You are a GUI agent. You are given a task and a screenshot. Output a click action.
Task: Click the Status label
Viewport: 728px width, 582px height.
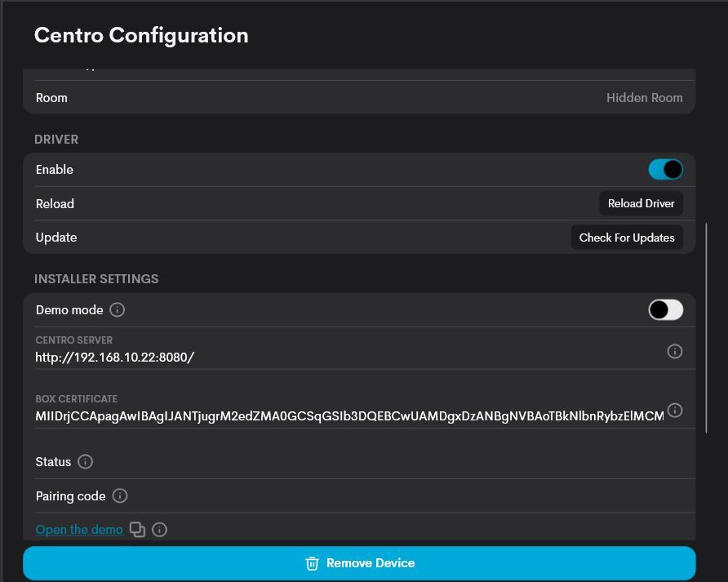53,462
